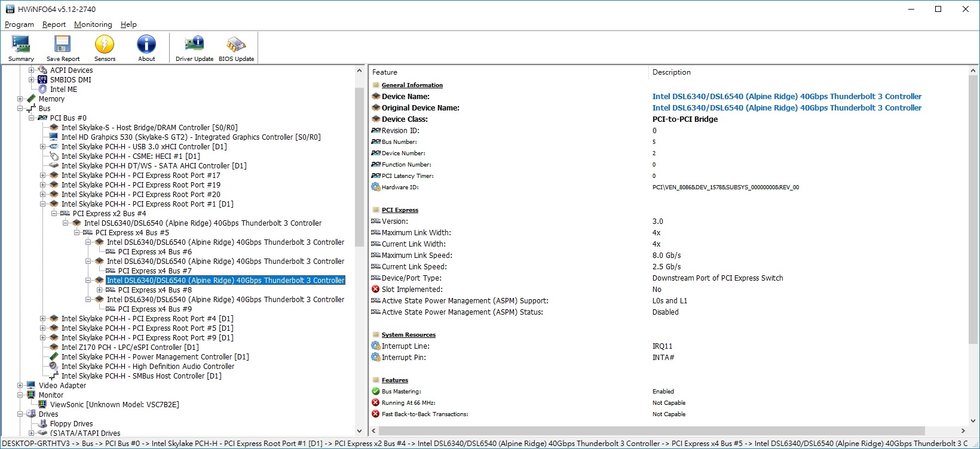This screenshot has height=449, width=980.
Task: Collapse the Bus tree node
Action: pos(20,109)
